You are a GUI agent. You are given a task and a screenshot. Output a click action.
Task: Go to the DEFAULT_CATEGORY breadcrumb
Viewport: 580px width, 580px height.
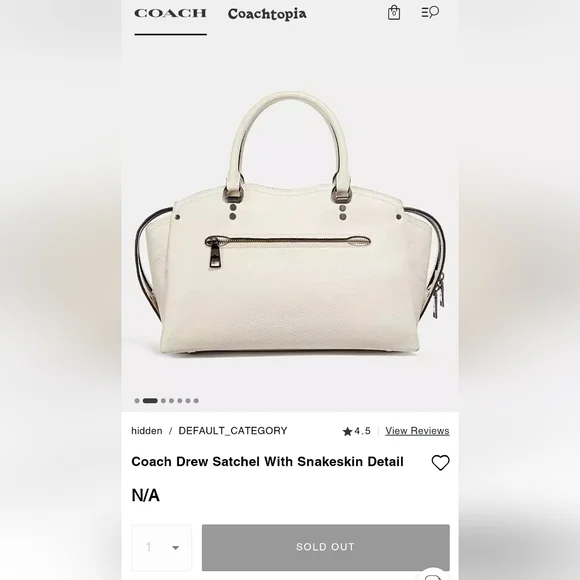click(233, 431)
